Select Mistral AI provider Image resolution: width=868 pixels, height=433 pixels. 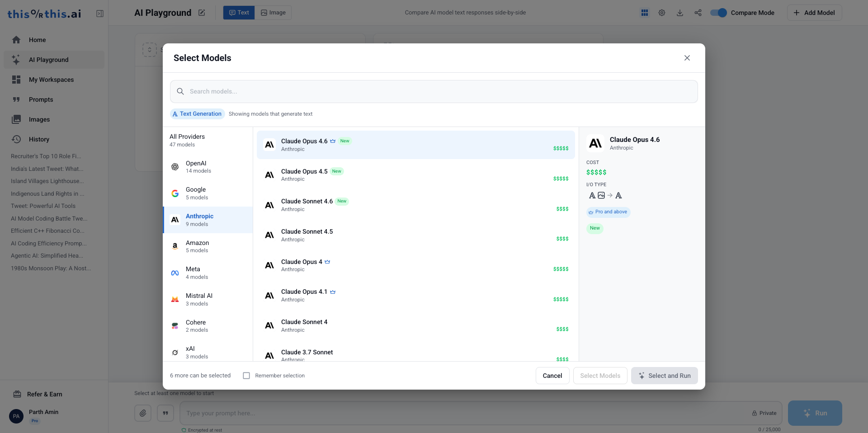208,300
